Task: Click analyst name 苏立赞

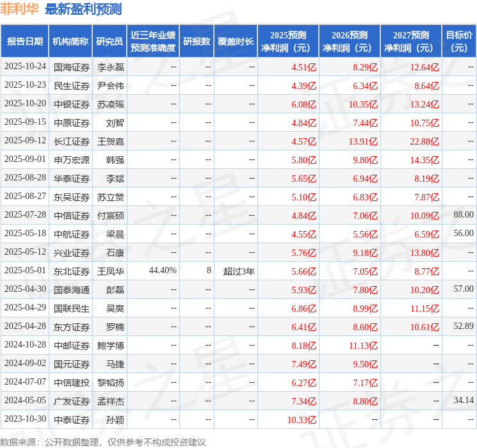Action: 110,196
